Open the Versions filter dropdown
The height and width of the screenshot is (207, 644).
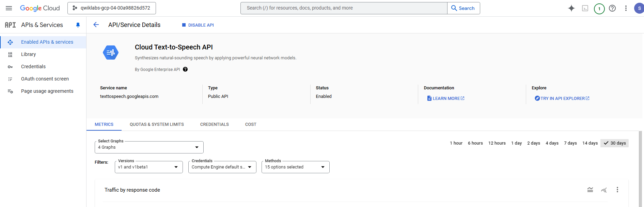(x=149, y=167)
